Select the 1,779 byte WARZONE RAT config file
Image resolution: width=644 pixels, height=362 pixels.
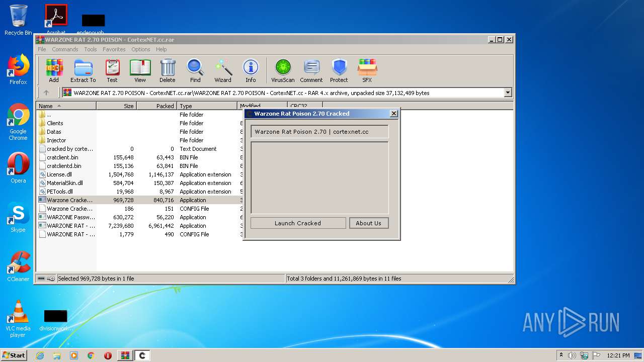point(140,234)
